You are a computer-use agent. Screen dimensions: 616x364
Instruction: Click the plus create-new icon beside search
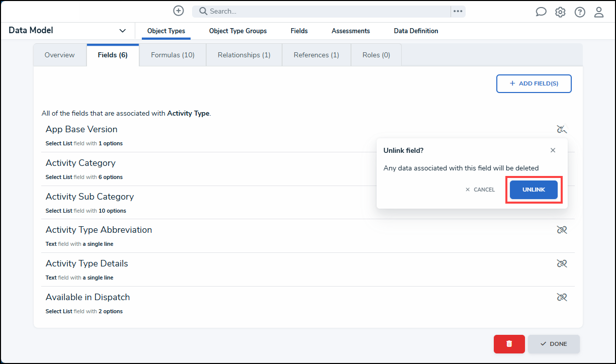(x=178, y=11)
